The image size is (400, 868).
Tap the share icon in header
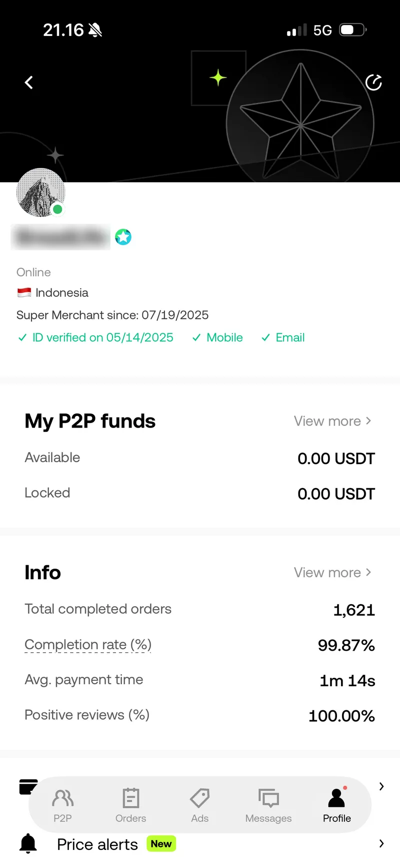pos(373,83)
